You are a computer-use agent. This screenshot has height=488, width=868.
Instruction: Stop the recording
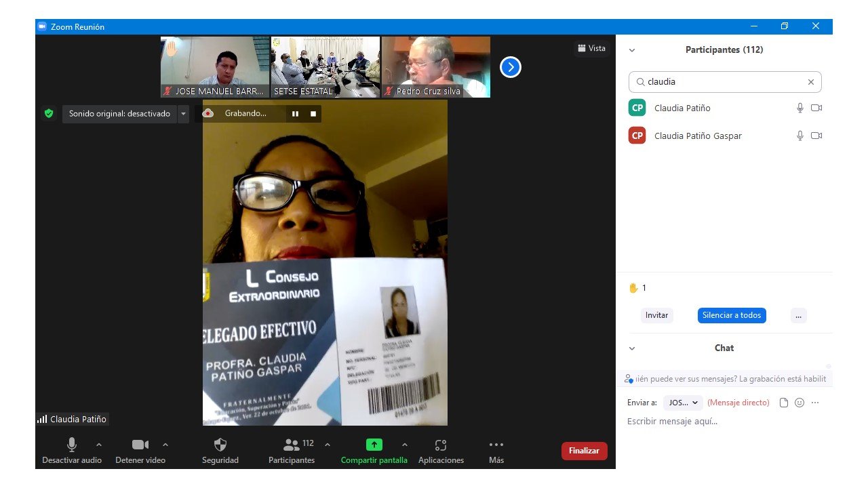point(313,114)
